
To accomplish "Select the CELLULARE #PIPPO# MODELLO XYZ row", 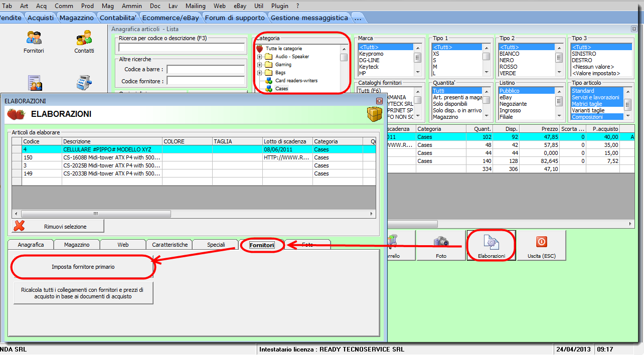I will 194,149.
